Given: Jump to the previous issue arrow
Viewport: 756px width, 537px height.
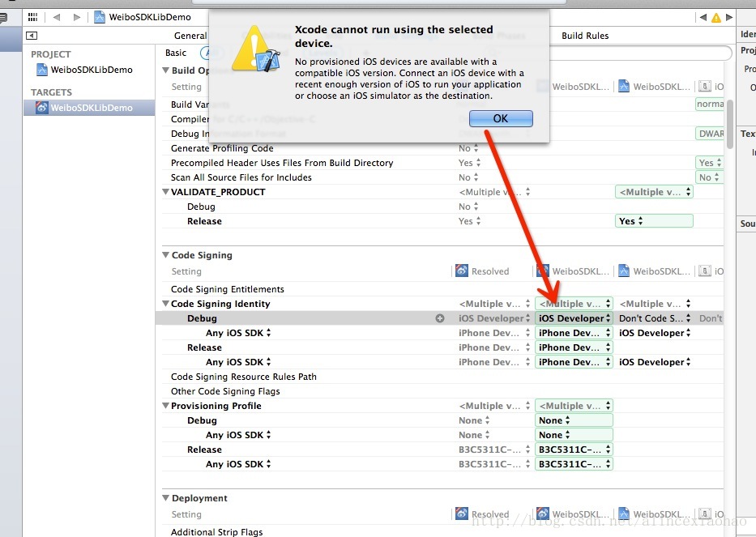Looking at the screenshot, I should point(703,17).
